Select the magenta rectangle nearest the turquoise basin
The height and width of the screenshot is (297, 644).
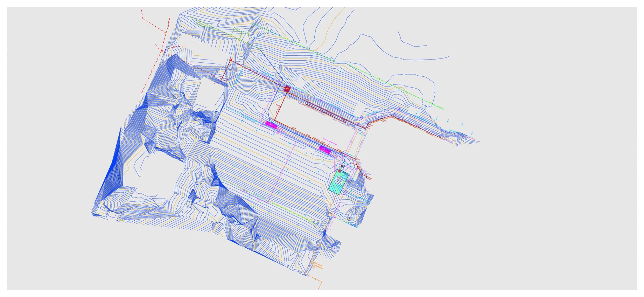325,150
